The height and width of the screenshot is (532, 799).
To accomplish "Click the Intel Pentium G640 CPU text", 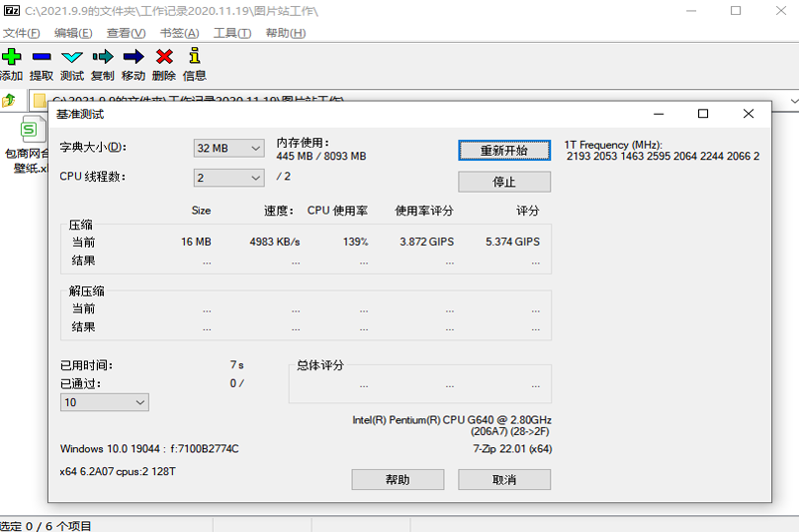I will (452, 420).
